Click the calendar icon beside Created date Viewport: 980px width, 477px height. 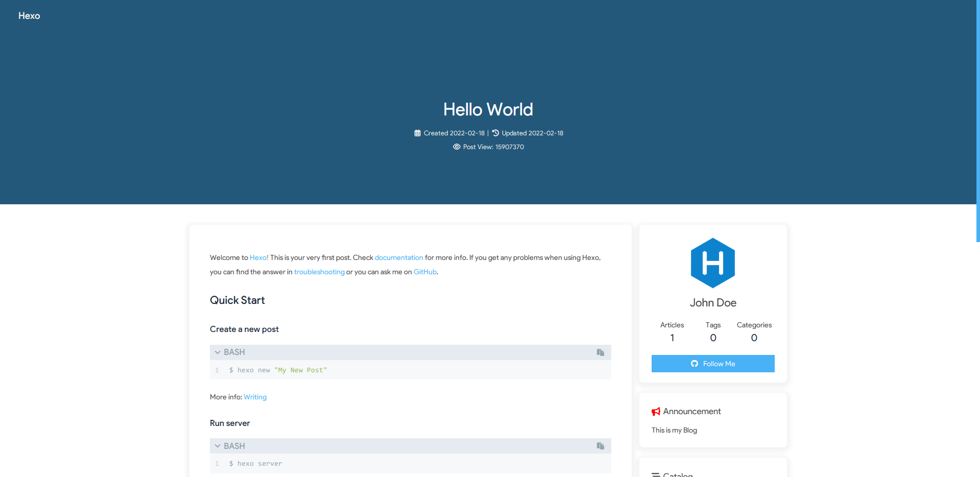tap(417, 133)
